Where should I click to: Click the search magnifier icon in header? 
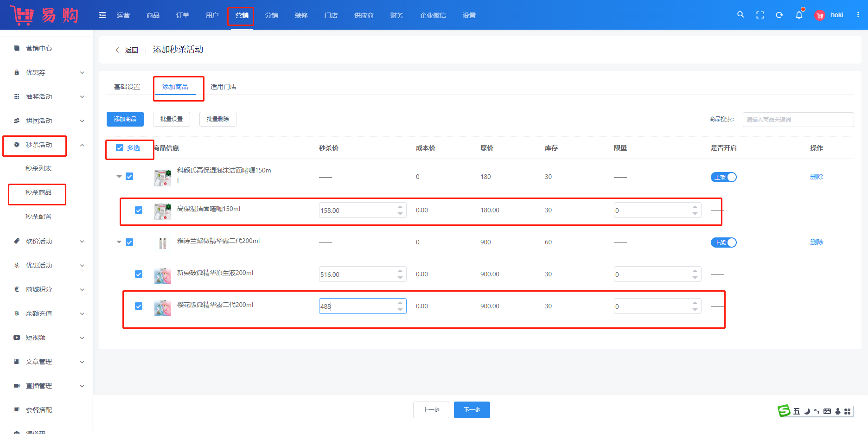coord(740,15)
